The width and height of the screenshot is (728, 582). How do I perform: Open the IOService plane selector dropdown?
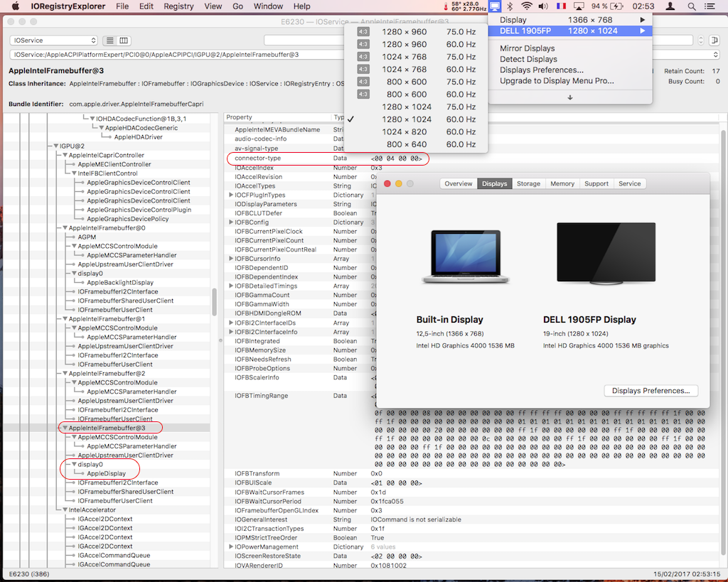point(53,41)
